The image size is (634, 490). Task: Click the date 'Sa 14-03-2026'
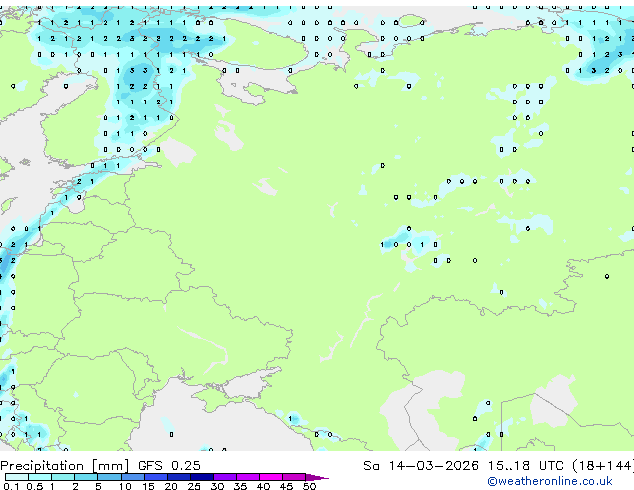(x=421, y=466)
